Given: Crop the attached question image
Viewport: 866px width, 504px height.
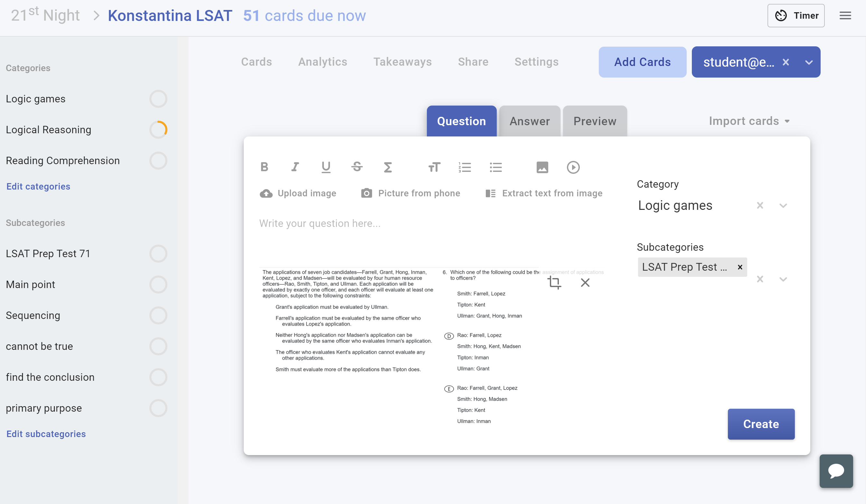Looking at the screenshot, I should click(554, 282).
